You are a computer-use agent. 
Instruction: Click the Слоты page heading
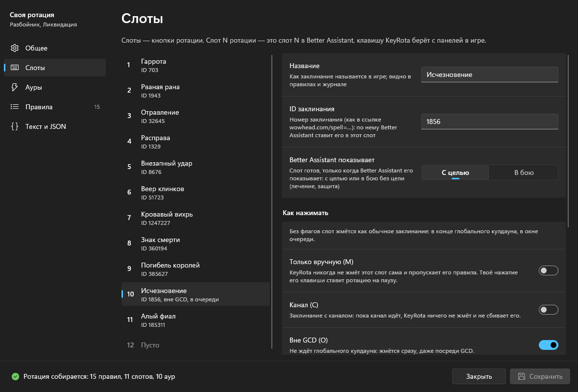coord(142,19)
